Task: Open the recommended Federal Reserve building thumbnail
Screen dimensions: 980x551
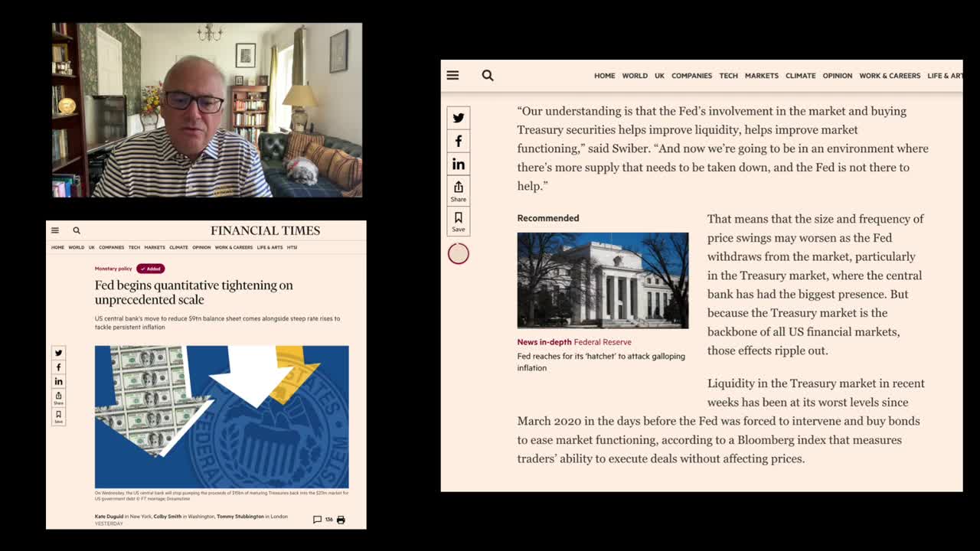Action: click(603, 280)
